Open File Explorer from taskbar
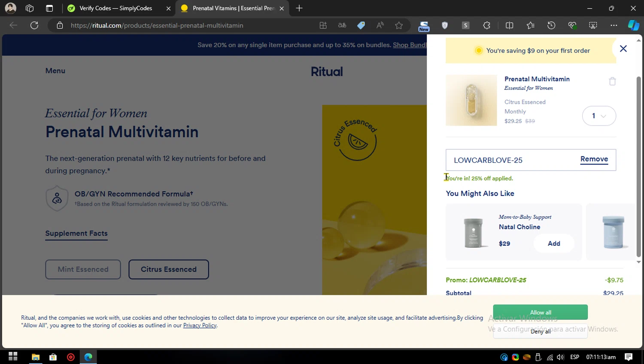The width and height of the screenshot is (644, 364). click(36, 357)
